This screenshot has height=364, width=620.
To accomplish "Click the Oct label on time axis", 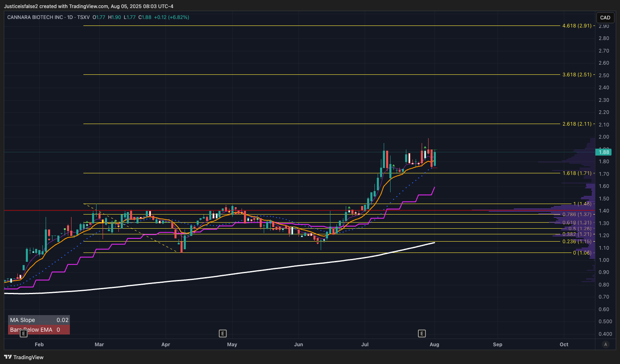I will pyautogui.click(x=564, y=345).
